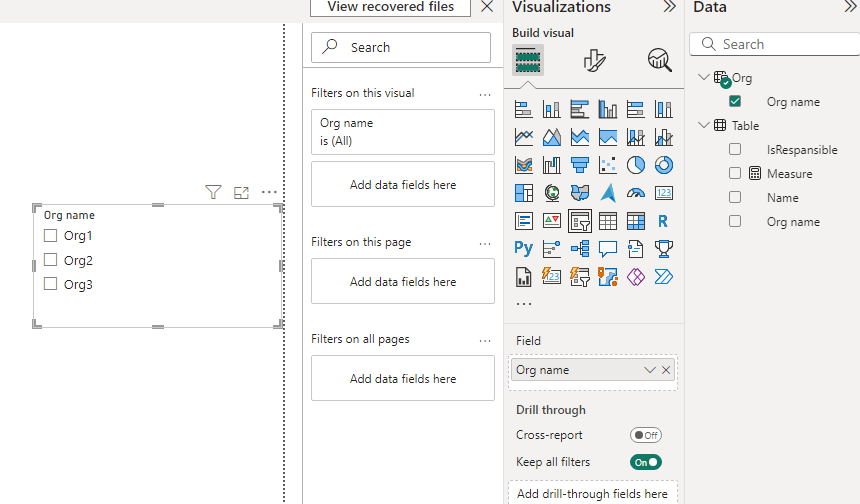
Task: Pick the Line and clustered column chart
Action: click(x=664, y=137)
